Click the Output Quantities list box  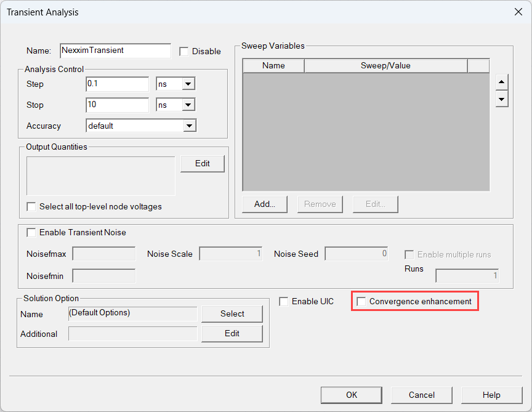101,176
